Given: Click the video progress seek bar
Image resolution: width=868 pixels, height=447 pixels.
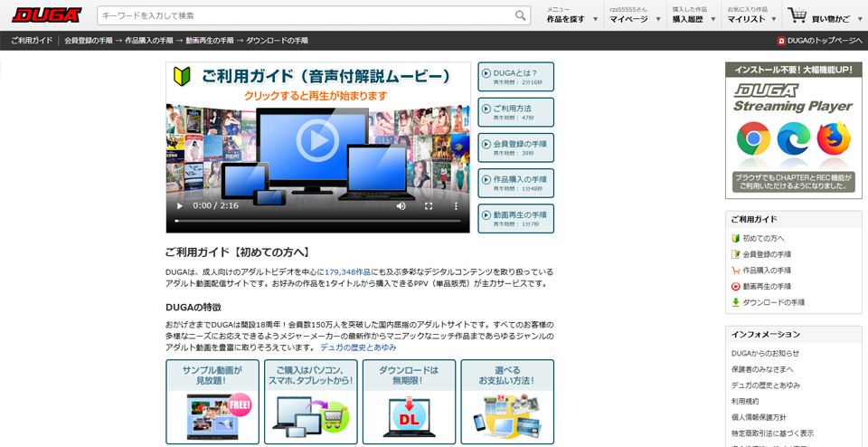Looking at the screenshot, I should [317, 221].
